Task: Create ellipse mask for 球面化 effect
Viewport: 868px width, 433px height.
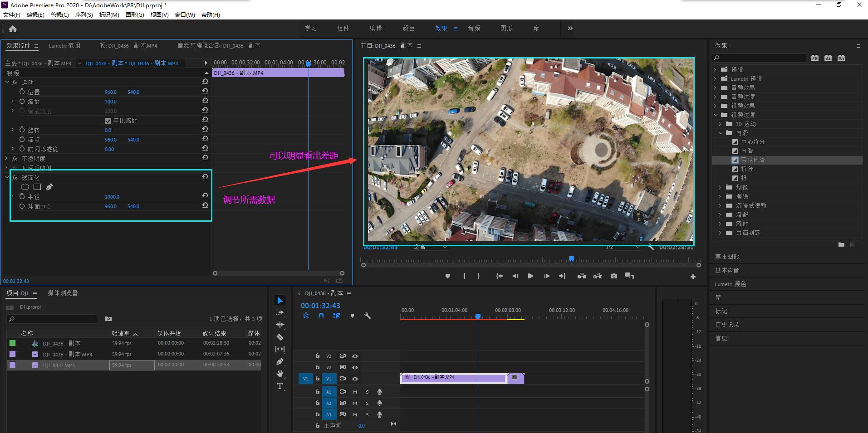Action: coord(25,187)
